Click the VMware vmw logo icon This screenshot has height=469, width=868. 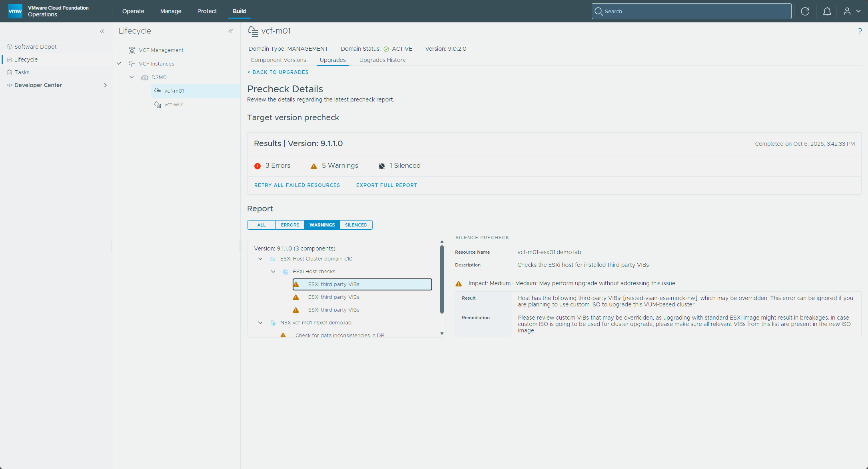[15, 11]
